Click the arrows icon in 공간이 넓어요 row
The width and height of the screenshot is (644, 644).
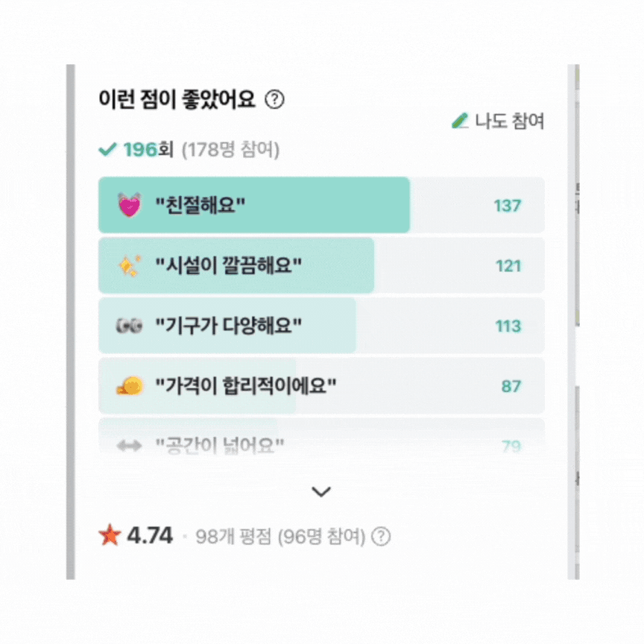[x=129, y=446]
